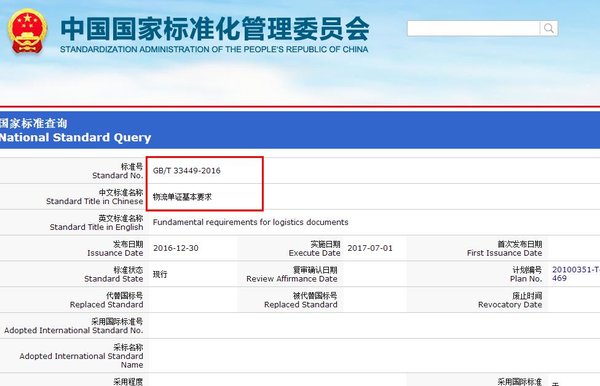Click the First Issuance Date label
This screenshot has height=386, width=600.
click(x=504, y=248)
